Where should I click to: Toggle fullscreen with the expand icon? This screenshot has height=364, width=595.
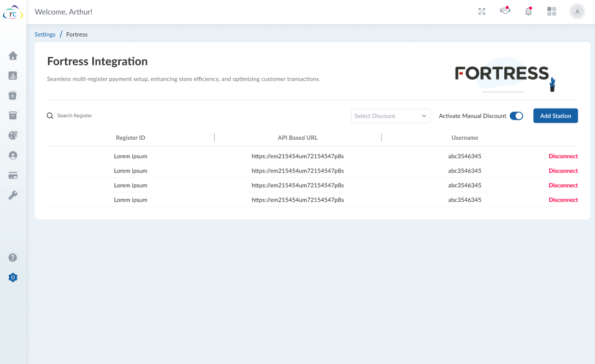coord(482,11)
